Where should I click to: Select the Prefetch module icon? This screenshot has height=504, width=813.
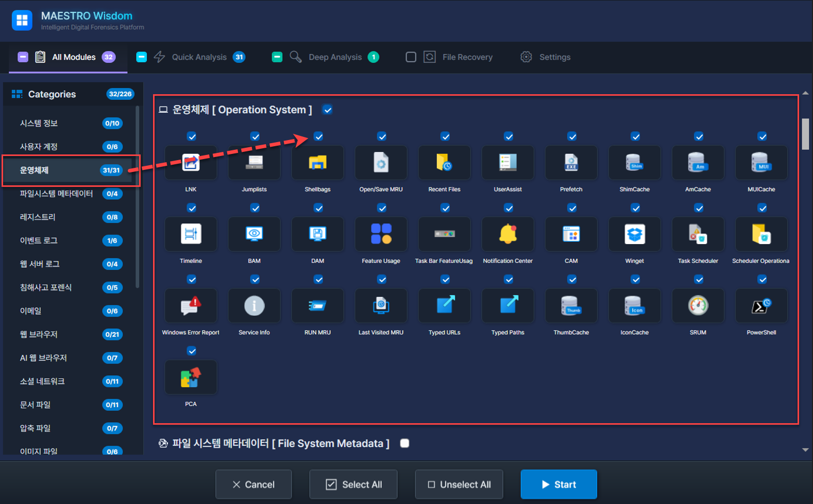tap(571, 163)
